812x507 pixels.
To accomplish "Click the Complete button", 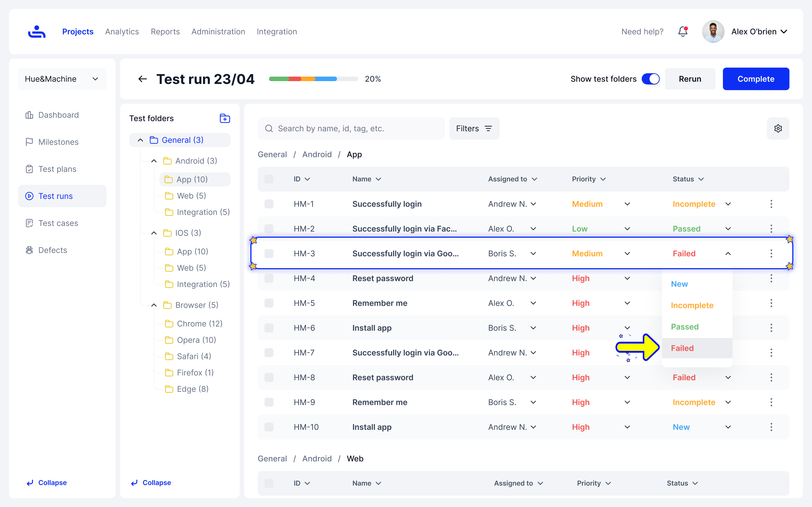I will [756, 79].
